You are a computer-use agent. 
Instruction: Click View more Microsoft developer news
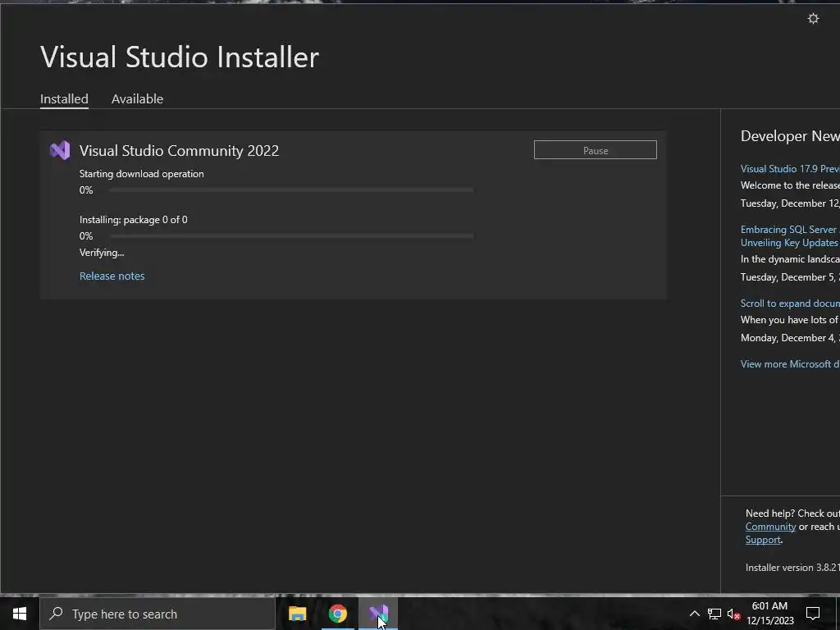coord(790,363)
